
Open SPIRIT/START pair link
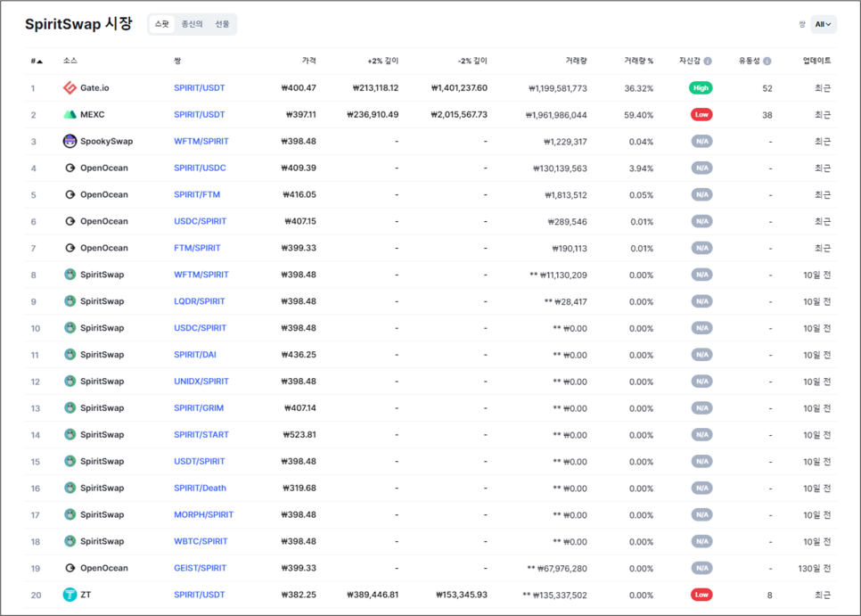(201, 434)
